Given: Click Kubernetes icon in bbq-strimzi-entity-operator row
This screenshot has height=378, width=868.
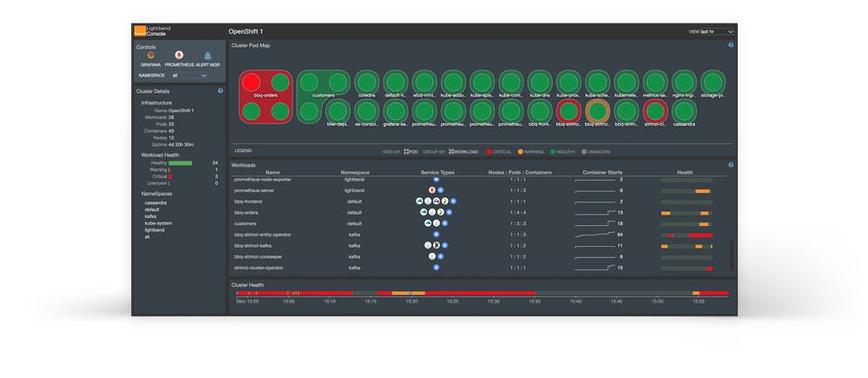Looking at the screenshot, I should [437, 235].
